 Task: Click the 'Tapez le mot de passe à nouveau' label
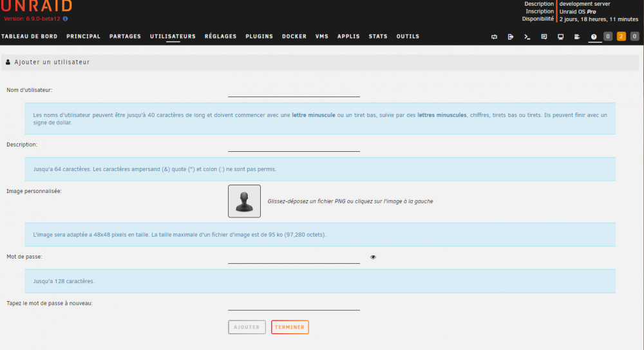50,303
